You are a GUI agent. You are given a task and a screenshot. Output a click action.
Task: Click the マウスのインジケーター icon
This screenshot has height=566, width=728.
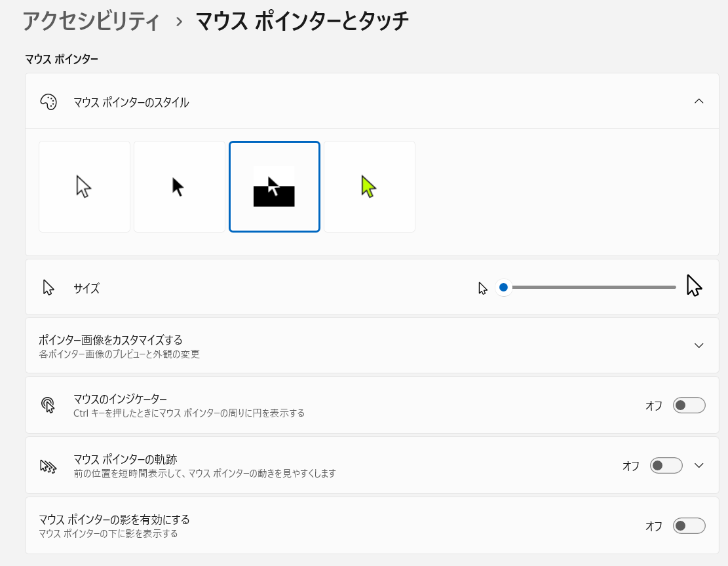[48, 405]
